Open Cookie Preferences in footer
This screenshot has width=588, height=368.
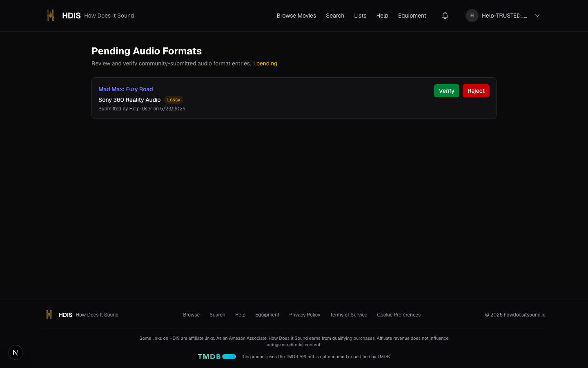tap(399, 315)
